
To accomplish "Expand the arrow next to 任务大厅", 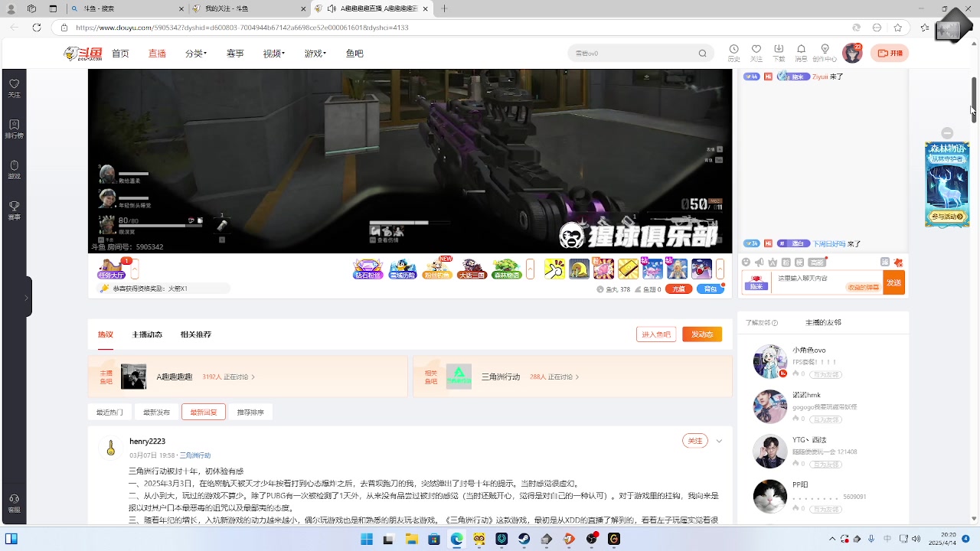I will [135, 269].
